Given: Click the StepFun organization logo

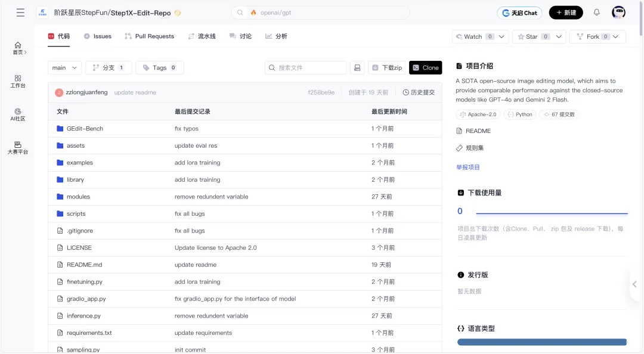Looking at the screenshot, I should click(x=42, y=13).
